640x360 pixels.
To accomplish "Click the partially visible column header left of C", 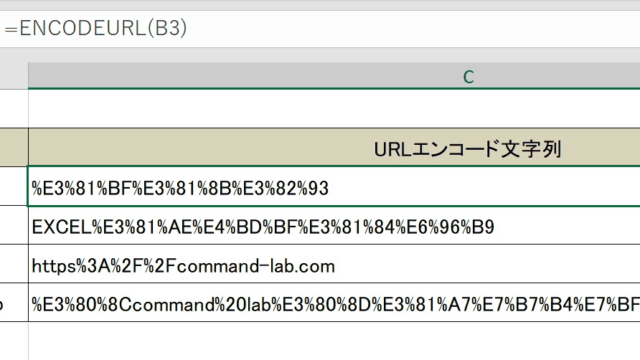I will click(14, 76).
